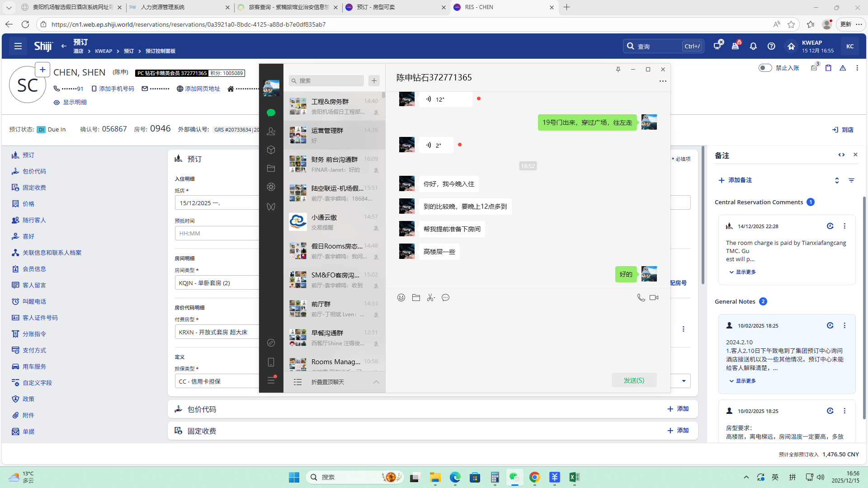Start a WeChat video call

click(654, 297)
